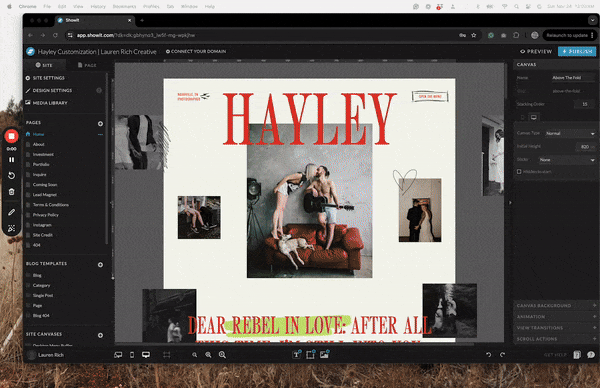
Task: Zoom in using the largest magnifier
Action: click(222, 355)
